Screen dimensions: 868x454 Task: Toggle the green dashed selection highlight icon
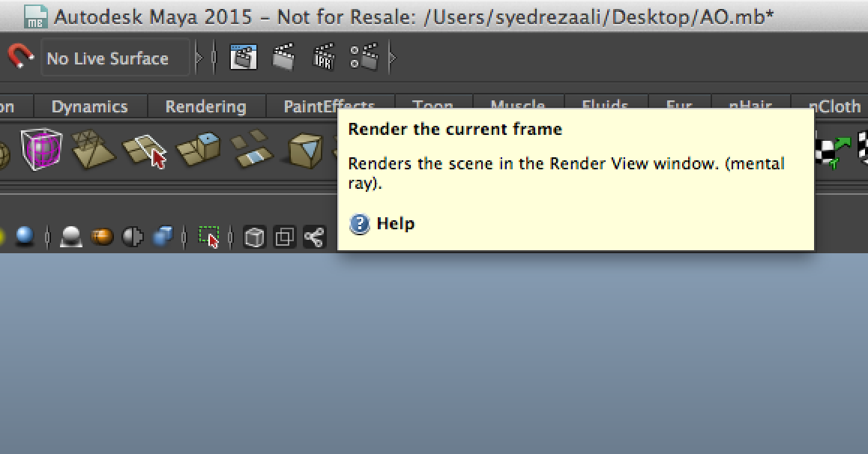point(208,237)
